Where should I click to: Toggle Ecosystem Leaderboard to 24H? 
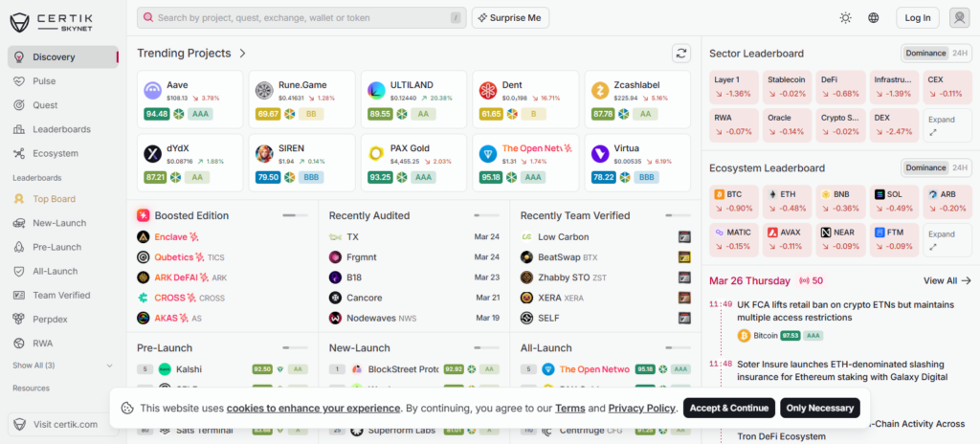pyautogui.click(x=959, y=167)
